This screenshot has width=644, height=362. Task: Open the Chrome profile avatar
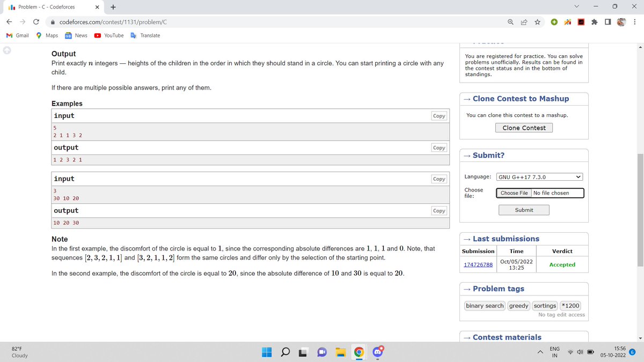[x=621, y=21]
